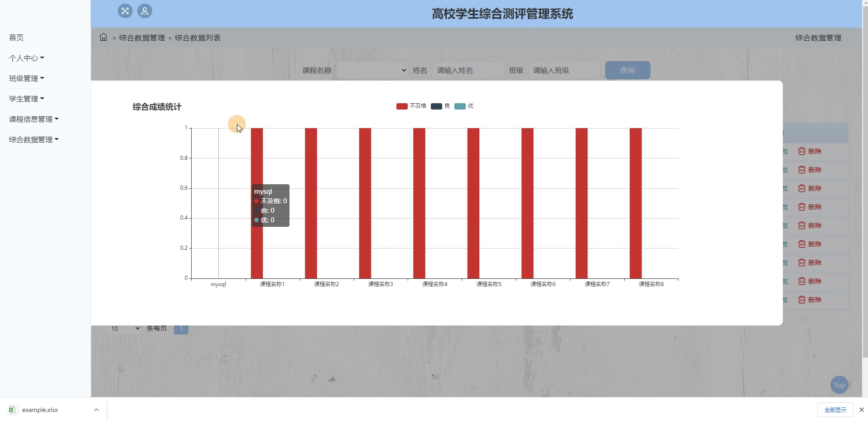Click the ninth row 删除 trash icon
This screenshot has height=421, width=868.
[x=801, y=300]
